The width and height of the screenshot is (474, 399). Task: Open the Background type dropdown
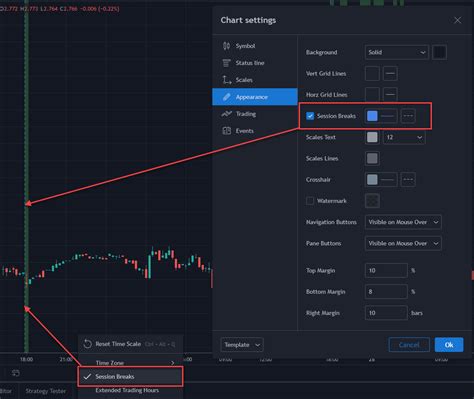[x=396, y=52]
